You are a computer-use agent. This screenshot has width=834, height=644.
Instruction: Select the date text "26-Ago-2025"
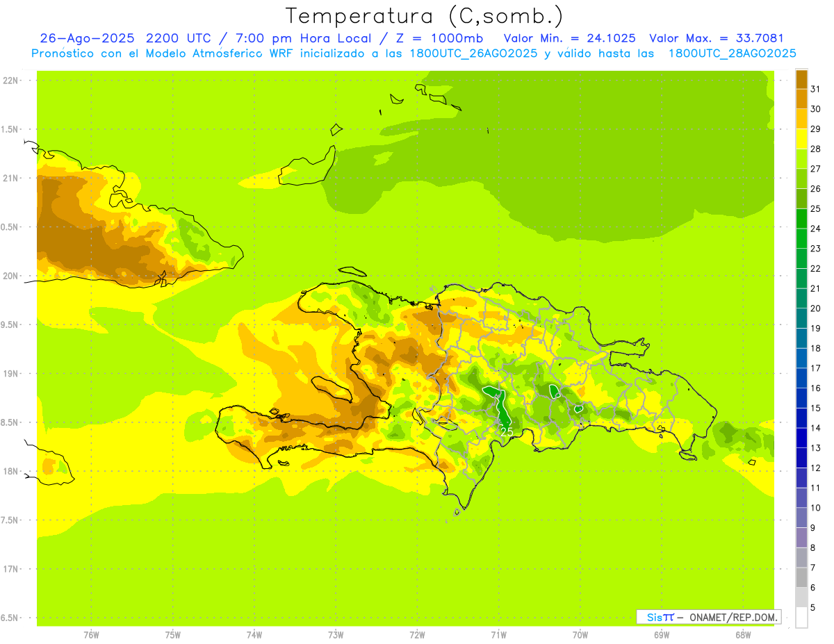click(87, 38)
